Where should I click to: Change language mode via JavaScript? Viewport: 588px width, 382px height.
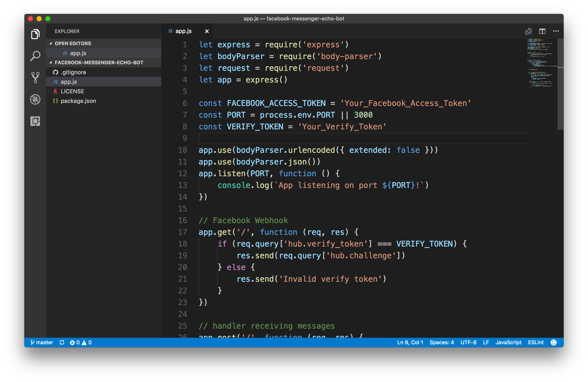click(x=508, y=342)
